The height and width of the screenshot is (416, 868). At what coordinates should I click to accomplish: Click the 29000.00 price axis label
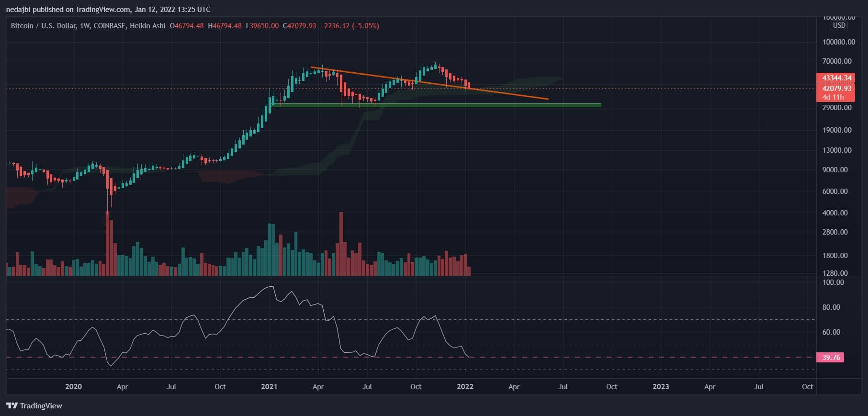click(x=837, y=108)
